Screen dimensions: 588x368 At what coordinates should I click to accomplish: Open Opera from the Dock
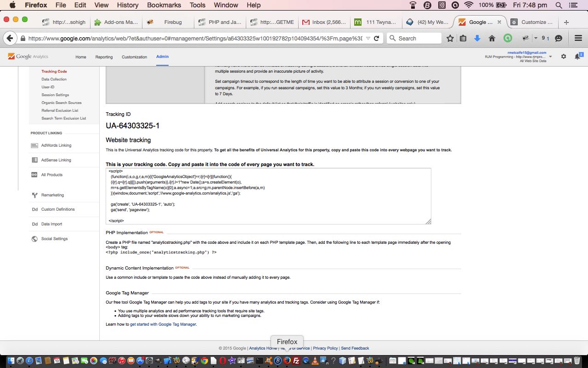(x=223, y=361)
